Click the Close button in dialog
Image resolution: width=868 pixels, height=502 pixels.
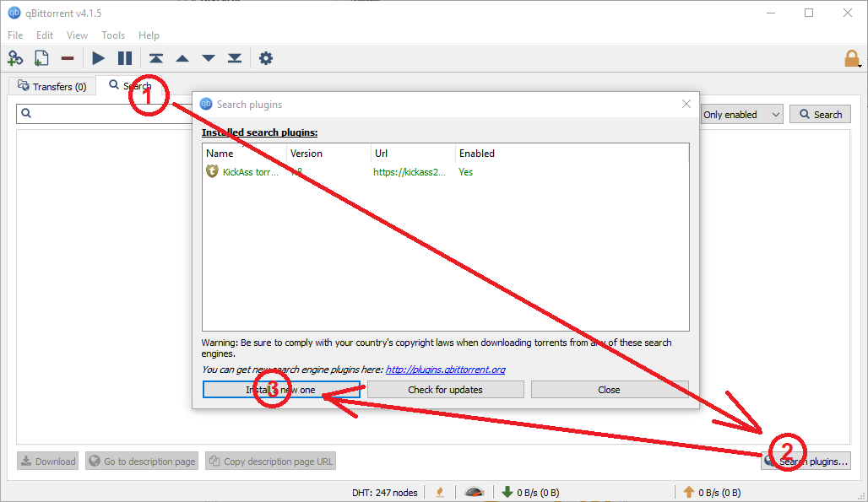pos(610,389)
